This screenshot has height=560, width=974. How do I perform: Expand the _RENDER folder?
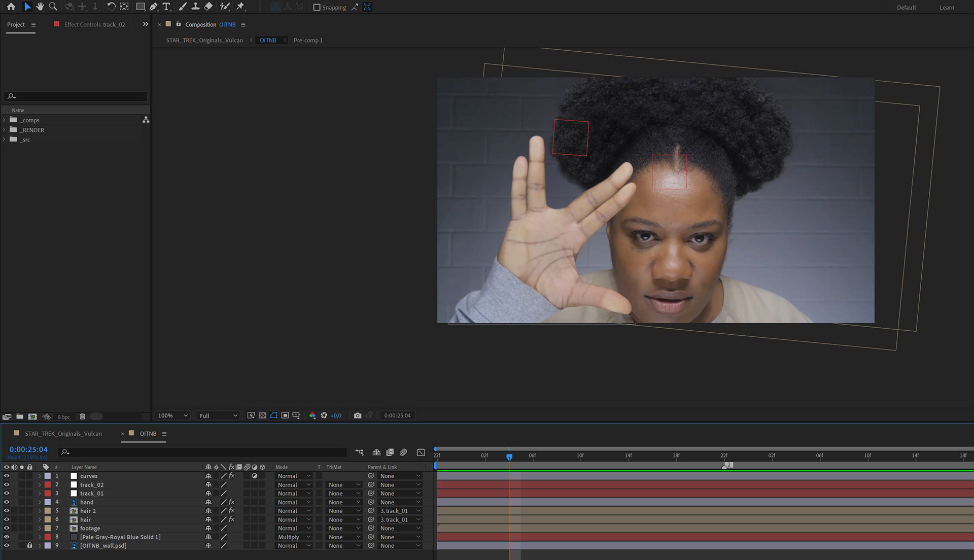[x=4, y=130]
